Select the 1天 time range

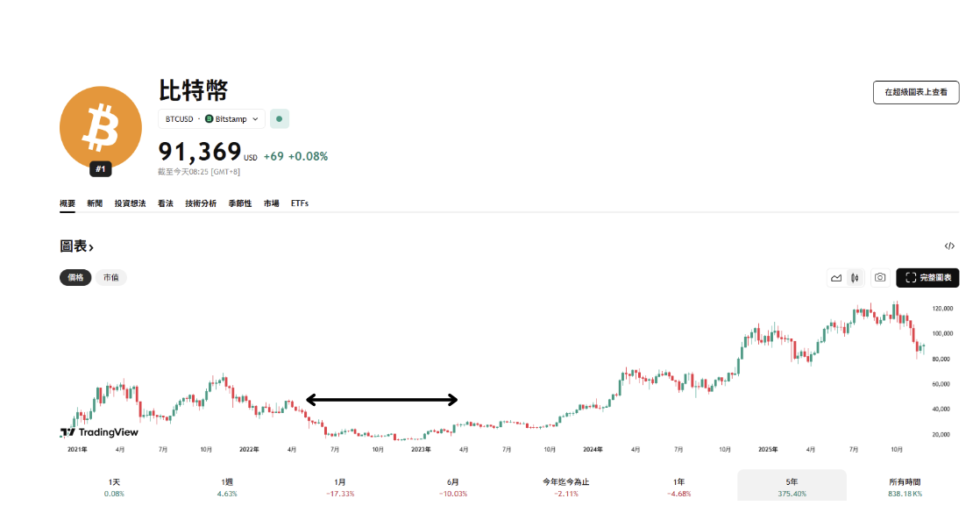(115, 487)
